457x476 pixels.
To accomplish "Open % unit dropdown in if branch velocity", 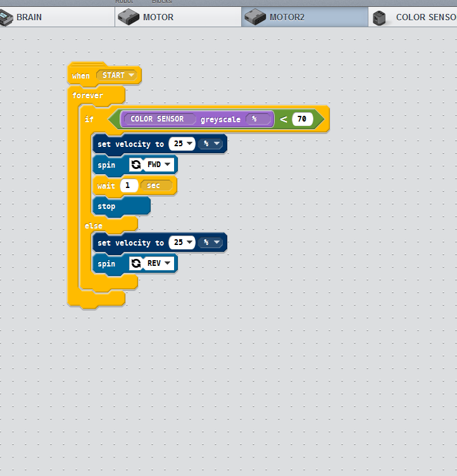I will coord(211,144).
